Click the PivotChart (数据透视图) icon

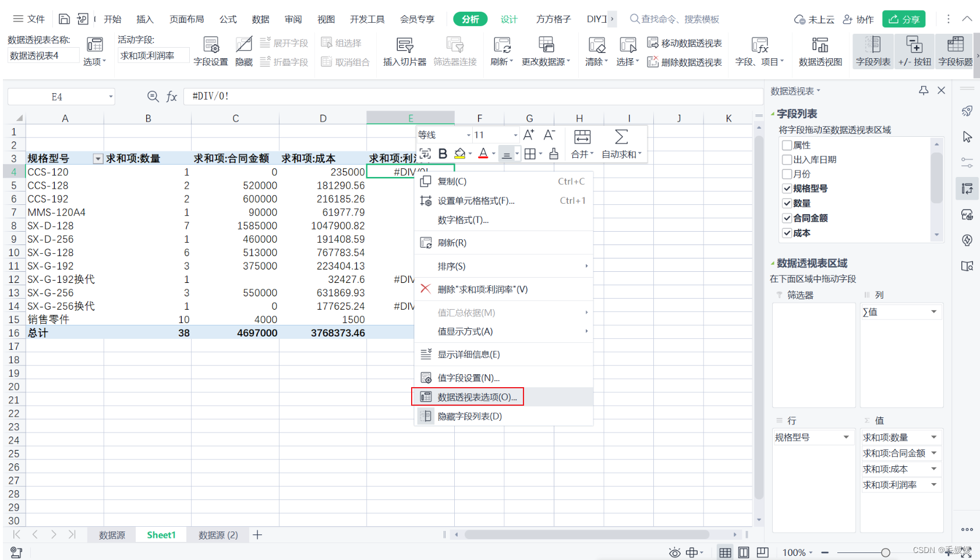820,45
